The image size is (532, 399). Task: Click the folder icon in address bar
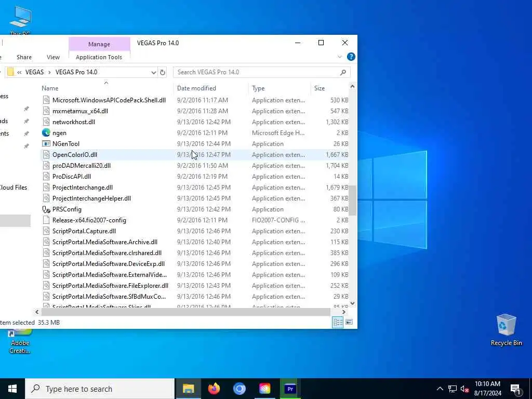[10, 72]
